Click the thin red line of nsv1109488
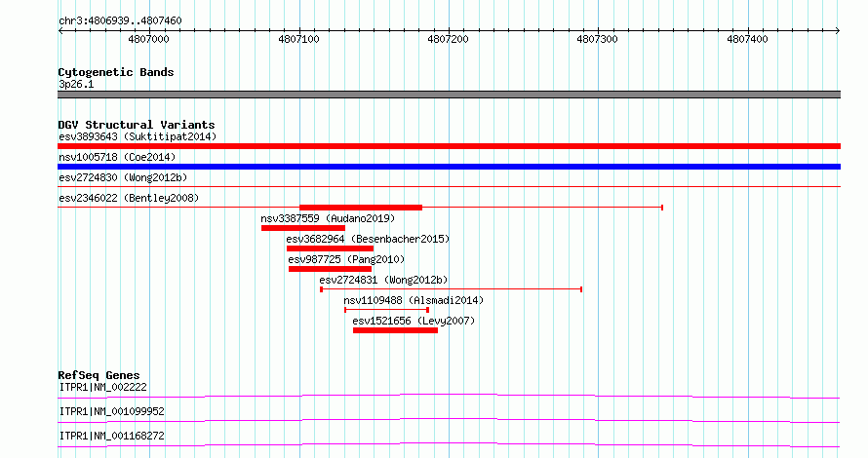 [387, 310]
